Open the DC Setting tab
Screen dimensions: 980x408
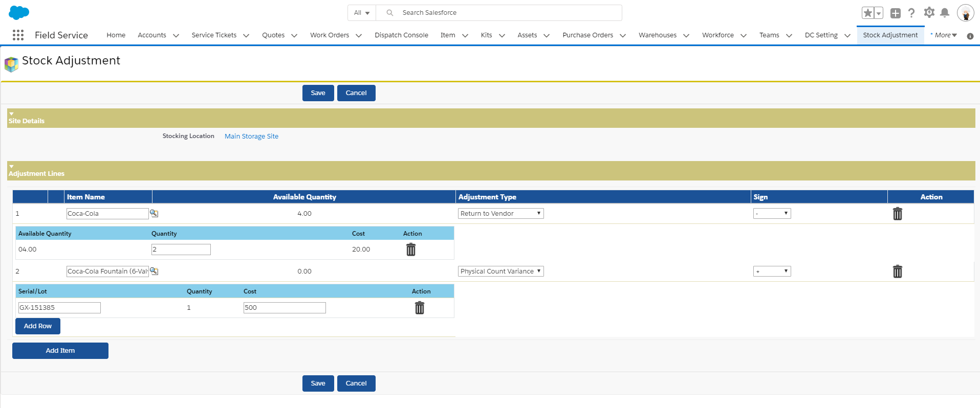tap(821, 35)
